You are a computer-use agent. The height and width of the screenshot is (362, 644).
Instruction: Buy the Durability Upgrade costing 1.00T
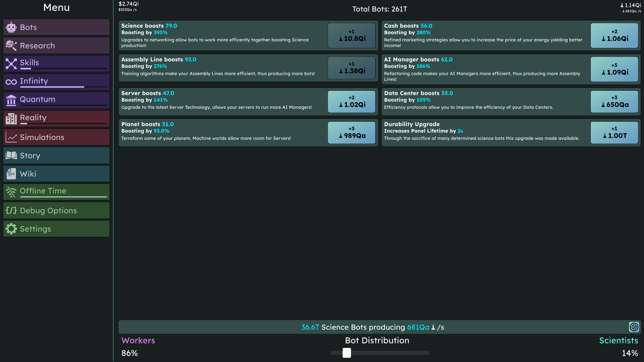(x=614, y=132)
